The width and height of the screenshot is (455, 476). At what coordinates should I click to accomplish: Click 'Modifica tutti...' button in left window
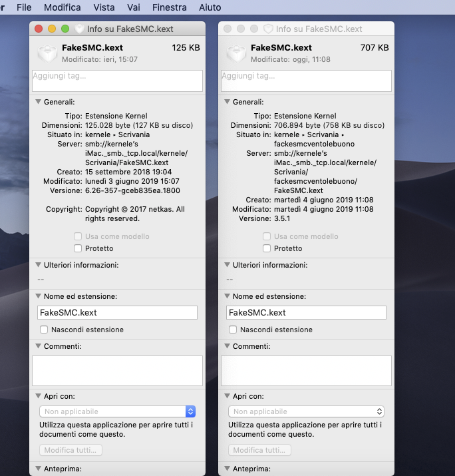[x=71, y=450]
